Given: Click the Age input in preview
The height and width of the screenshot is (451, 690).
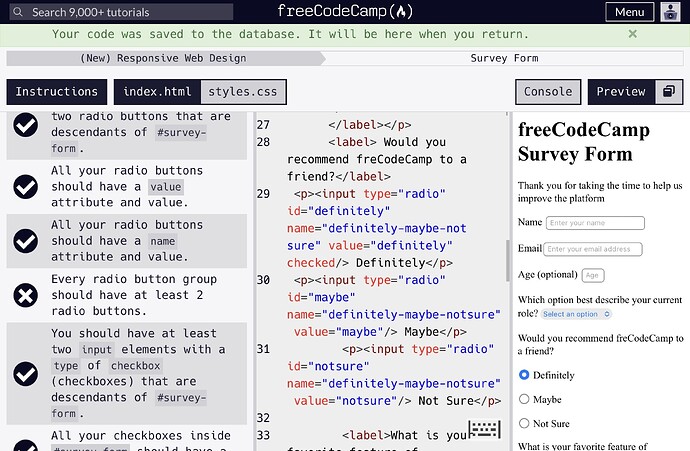Looking at the screenshot, I should pyautogui.click(x=593, y=275).
